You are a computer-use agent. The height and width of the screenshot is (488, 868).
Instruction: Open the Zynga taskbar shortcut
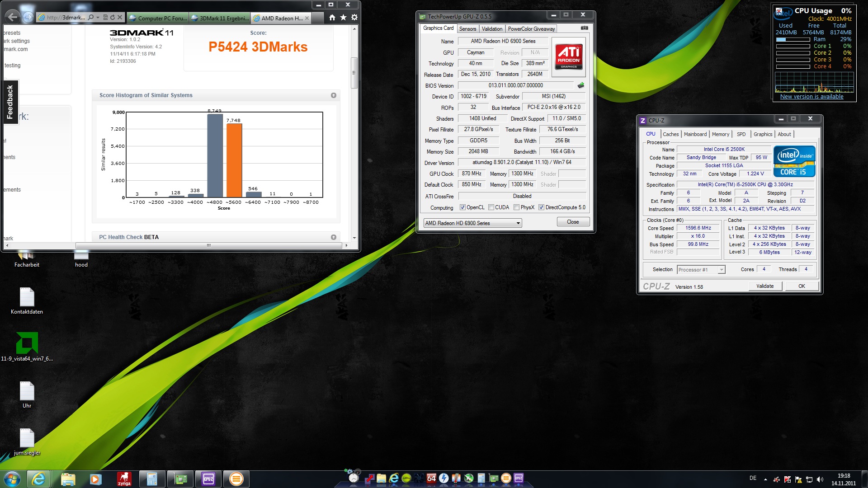[124, 479]
